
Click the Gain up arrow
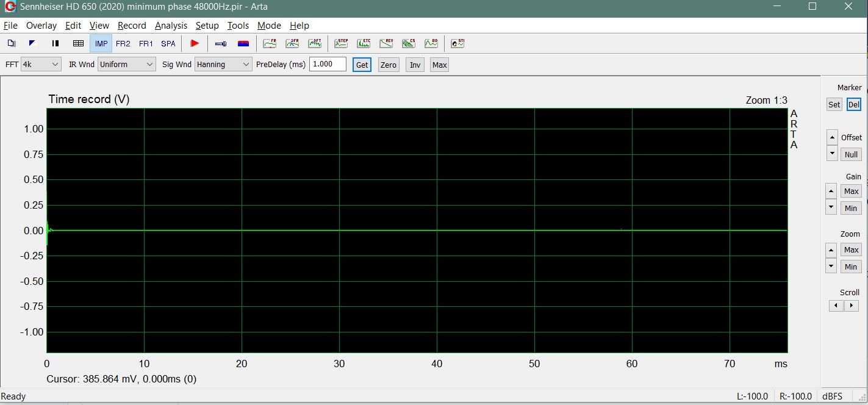pos(831,191)
